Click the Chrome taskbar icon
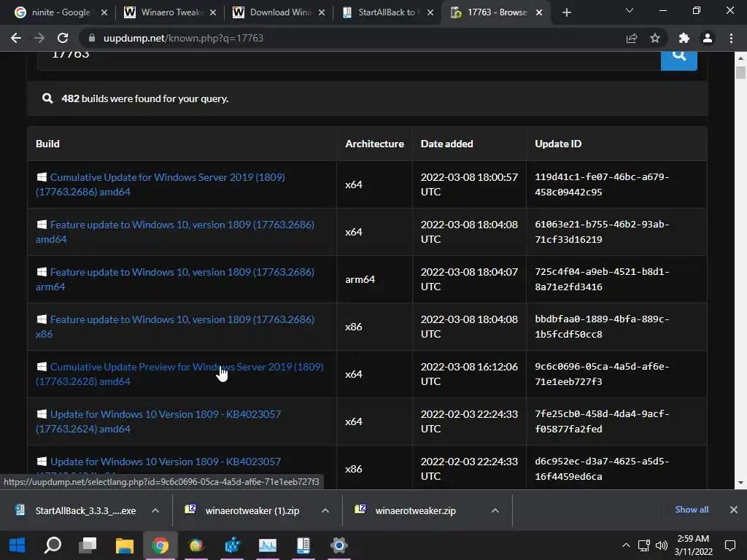Image resolution: width=747 pixels, height=560 pixels. tap(160, 545)
